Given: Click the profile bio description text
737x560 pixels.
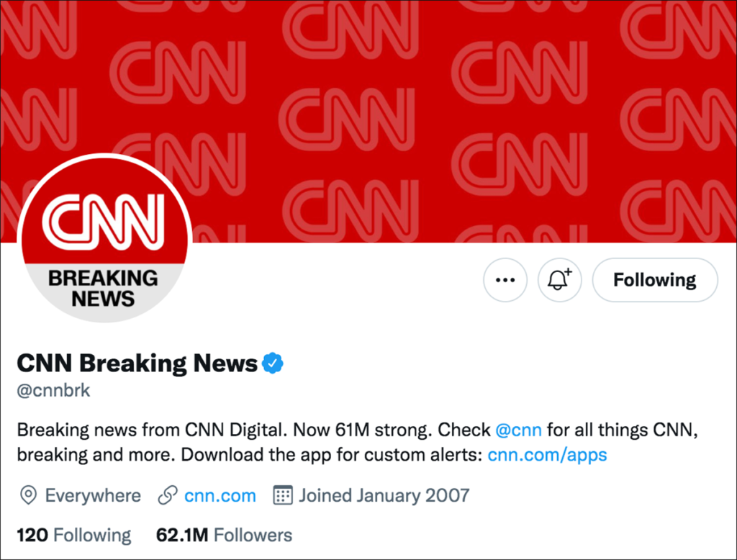Looking at the screenshot, I should tap(252, 443).
